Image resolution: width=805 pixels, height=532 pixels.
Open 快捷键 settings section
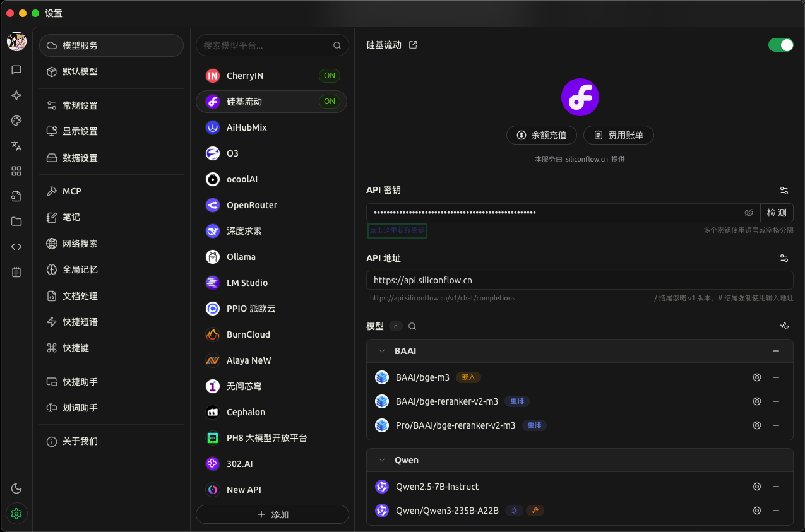pyautogui.click(x=111, y=348)
